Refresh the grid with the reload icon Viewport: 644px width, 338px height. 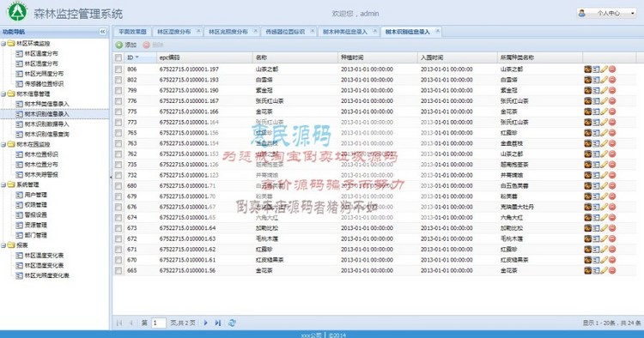click(x=232, y=323)
